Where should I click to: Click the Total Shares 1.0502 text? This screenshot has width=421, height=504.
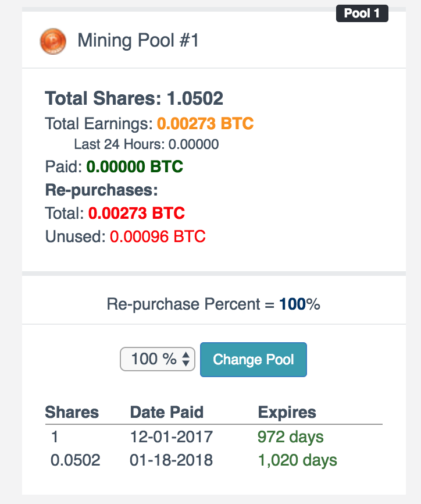134,98
